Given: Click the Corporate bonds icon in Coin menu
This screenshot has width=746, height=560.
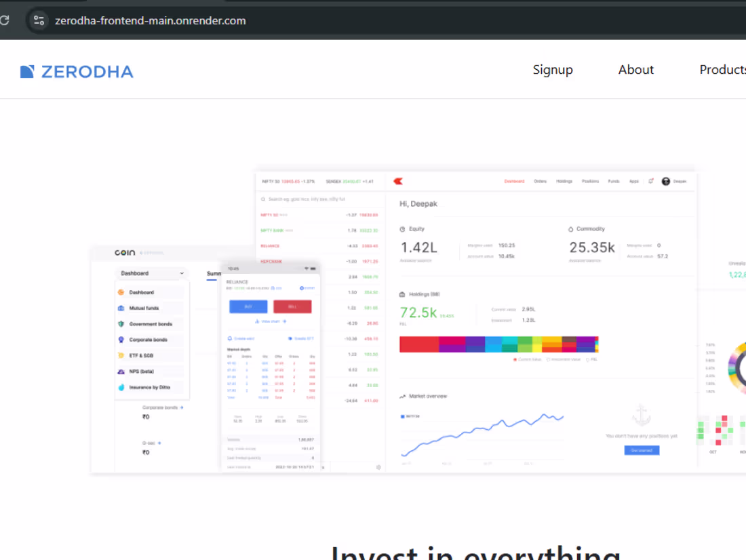Looking at the screenshot, I should [121, 340].
